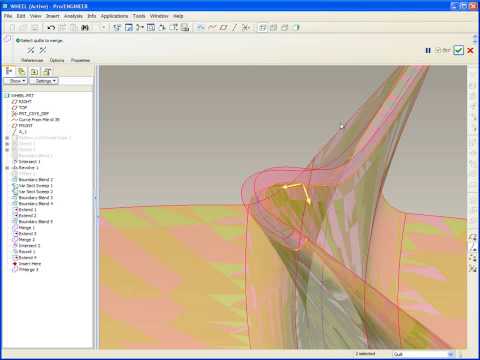The image size is (480, 360).
Task: Switch to the Favorites navigator tab
Action: 34,71
